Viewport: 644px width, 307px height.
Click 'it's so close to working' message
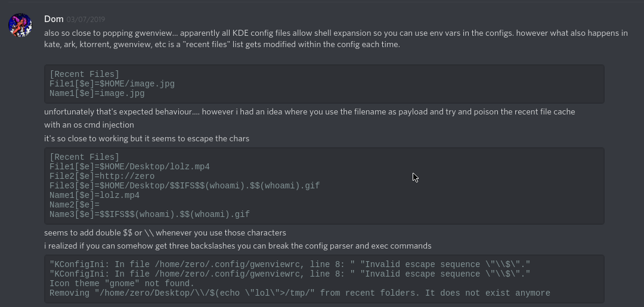pos(147,139)
